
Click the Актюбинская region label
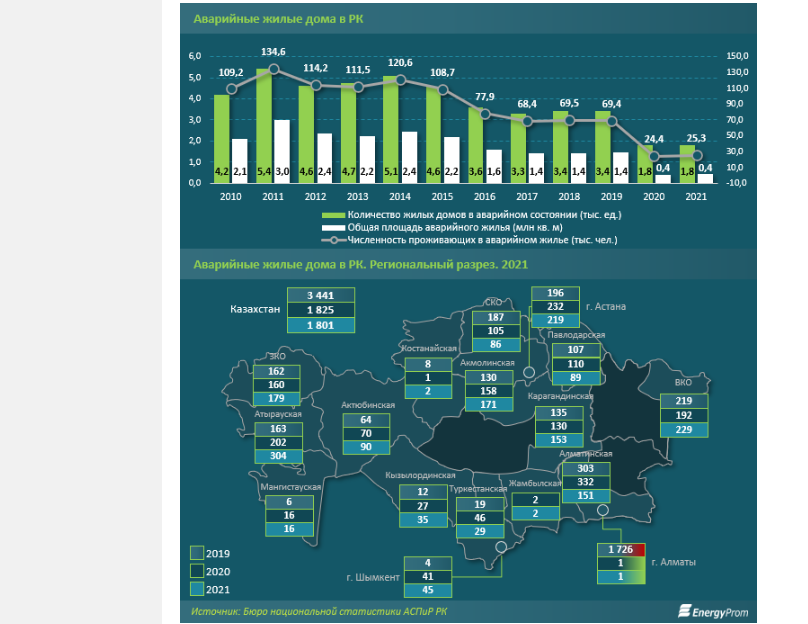pyautogui.click(x=368, y=405)
